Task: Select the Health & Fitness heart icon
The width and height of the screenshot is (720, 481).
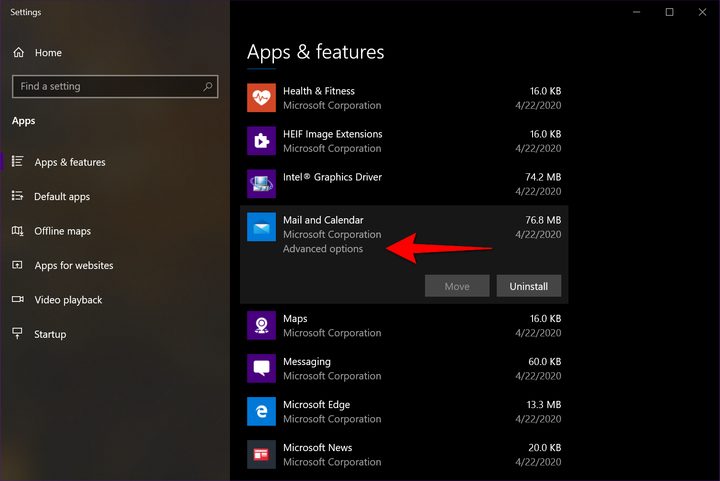Action: [261, 98]
